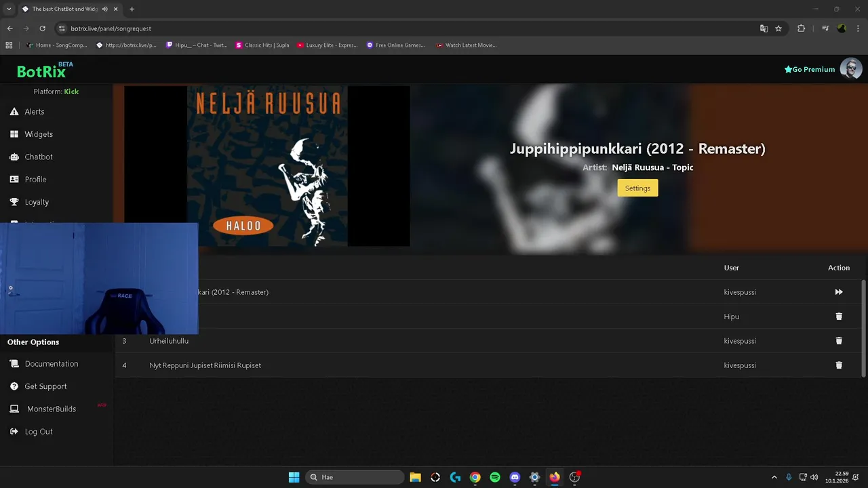The height and width of the screenshot is (488, 868).
Task: Click the user name Hipu
Action: tap(732, 317)
